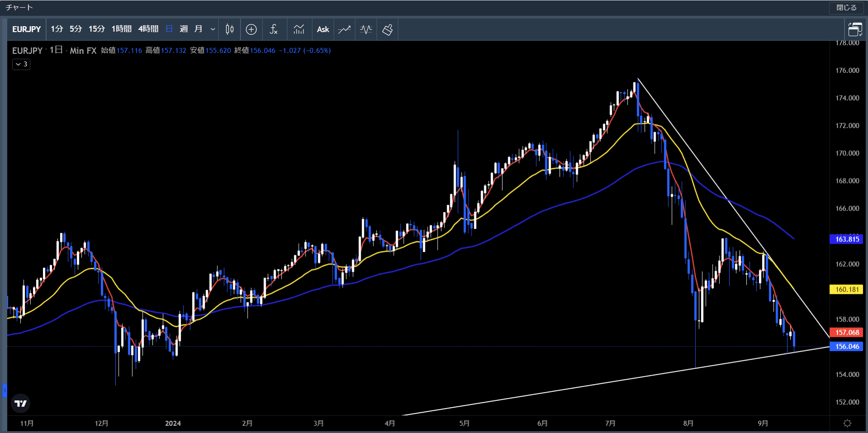Click the left side panel expand handle
Viewport: 868px width, 433px height.
[x=5, y=390]
